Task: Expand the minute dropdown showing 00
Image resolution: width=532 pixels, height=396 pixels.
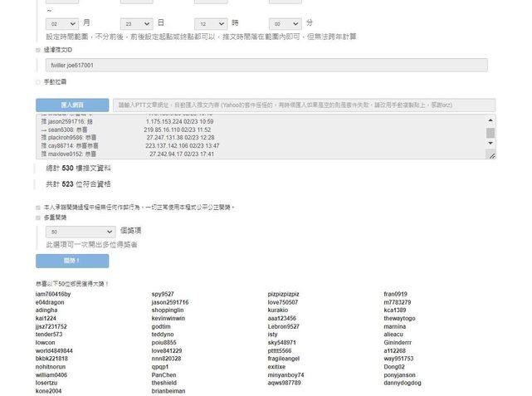Action: [x=286, y=24]
